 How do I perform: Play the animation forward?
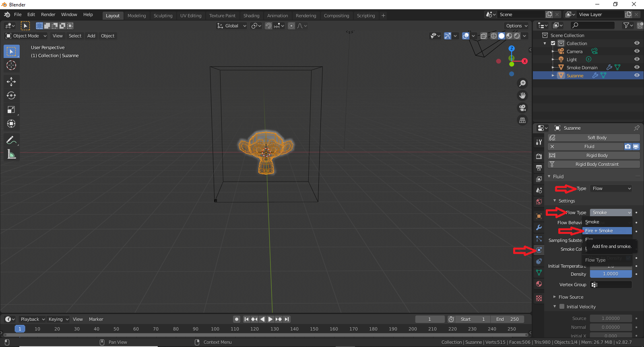pos(270,319)
